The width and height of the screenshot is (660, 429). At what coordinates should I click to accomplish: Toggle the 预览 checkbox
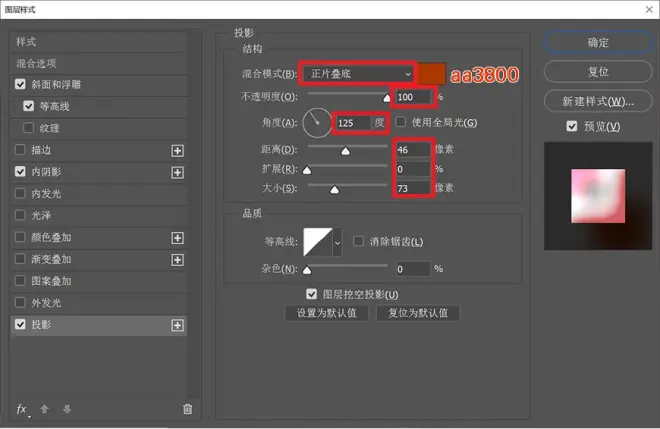[x=572, y=126]
